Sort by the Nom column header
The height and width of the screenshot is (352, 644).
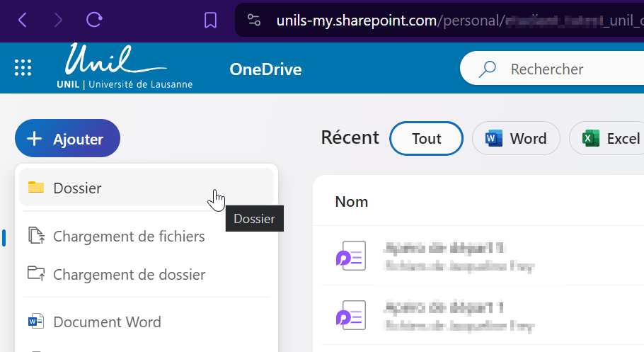pos(352,202)
